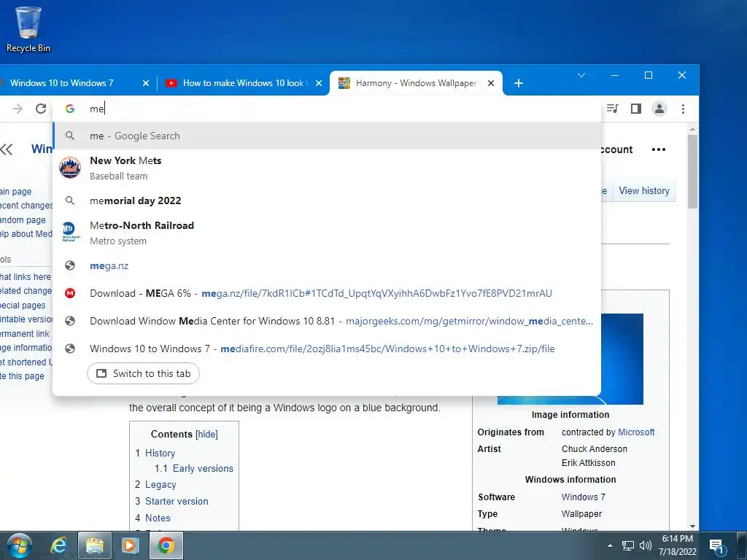Collapse wiki sidebar with double chevron
The image size is (747, 560).
click(7, 149)
